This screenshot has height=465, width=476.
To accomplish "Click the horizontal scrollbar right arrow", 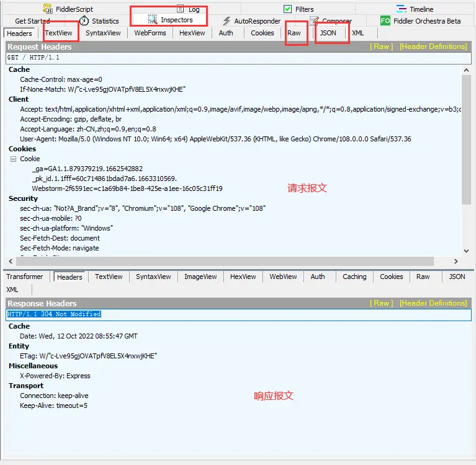I will click(456, 261).
